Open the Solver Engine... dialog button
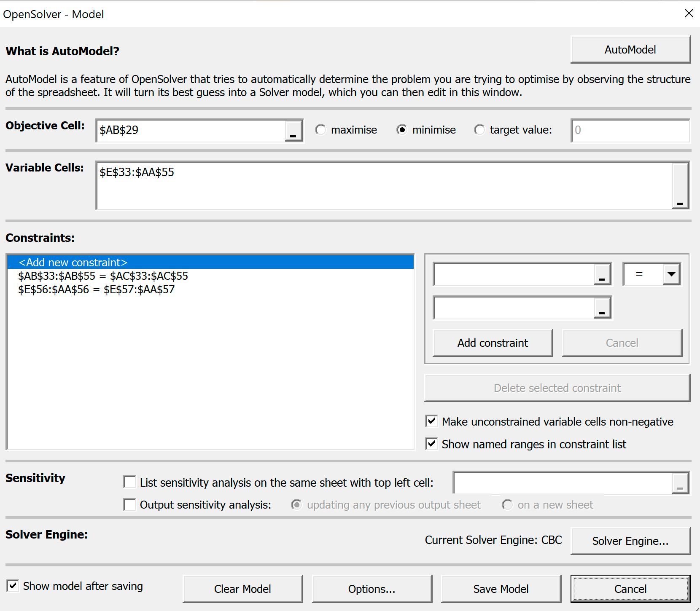The image size is (700, 611). tap(630, 541)
